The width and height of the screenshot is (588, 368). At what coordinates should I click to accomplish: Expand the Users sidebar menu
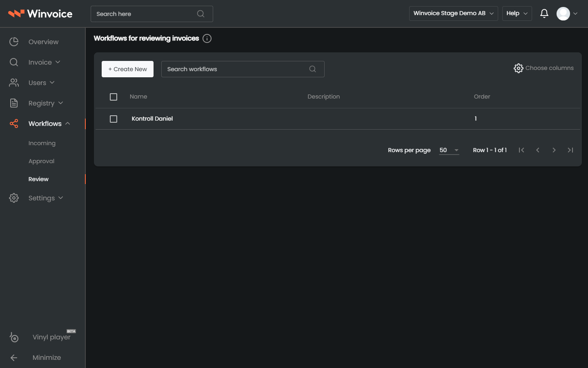(x=52, y=83)
